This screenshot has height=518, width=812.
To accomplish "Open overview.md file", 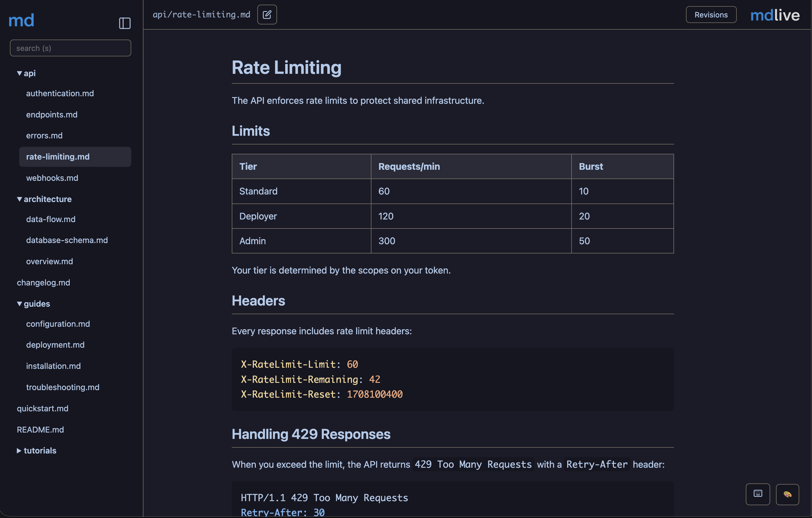I will [x=49, y=261].
